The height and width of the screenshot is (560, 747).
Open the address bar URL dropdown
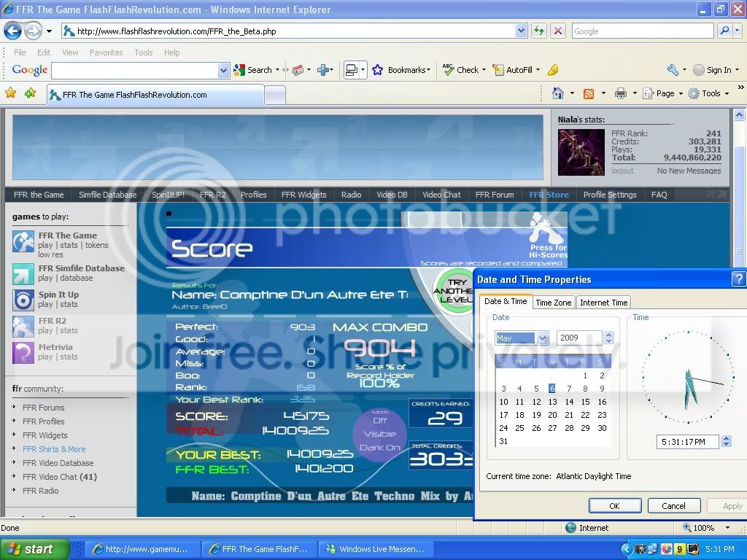point(521,31)
